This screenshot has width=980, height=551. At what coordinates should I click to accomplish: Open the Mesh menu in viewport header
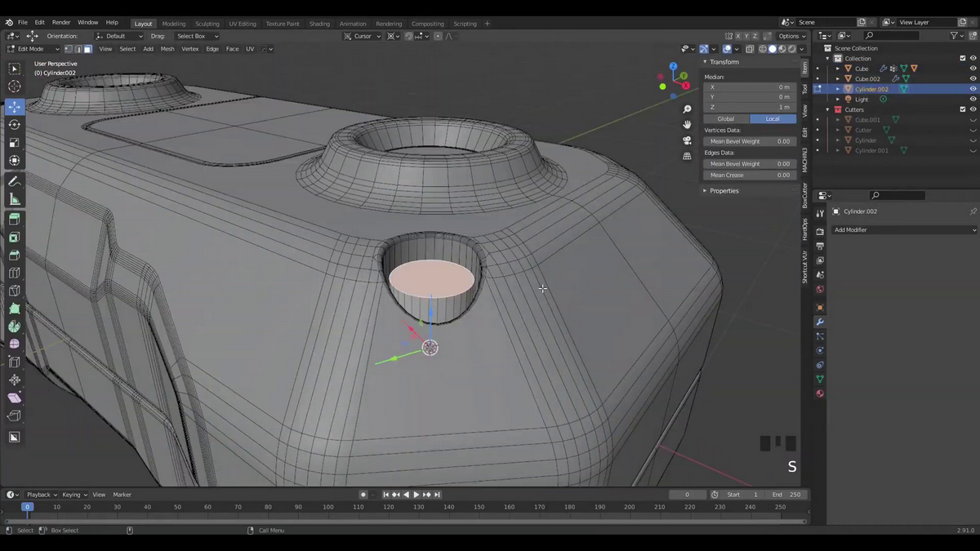(167, 49)
